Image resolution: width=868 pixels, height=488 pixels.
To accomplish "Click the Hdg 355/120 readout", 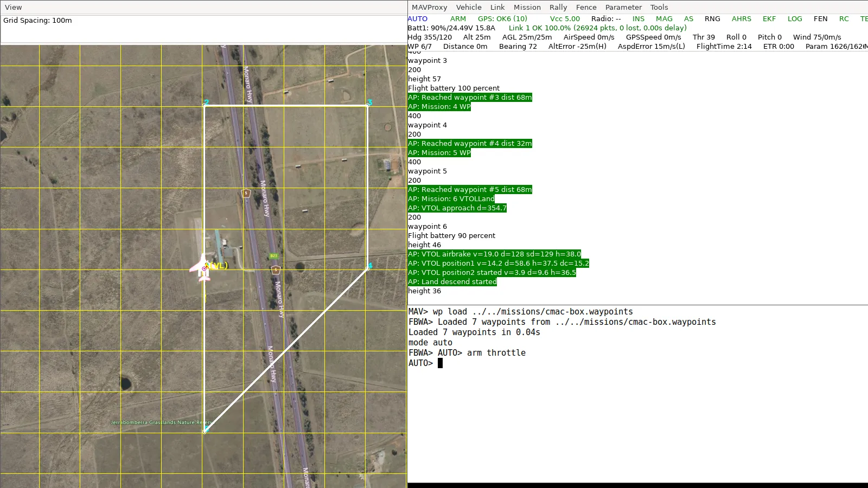I will (430, 37).
